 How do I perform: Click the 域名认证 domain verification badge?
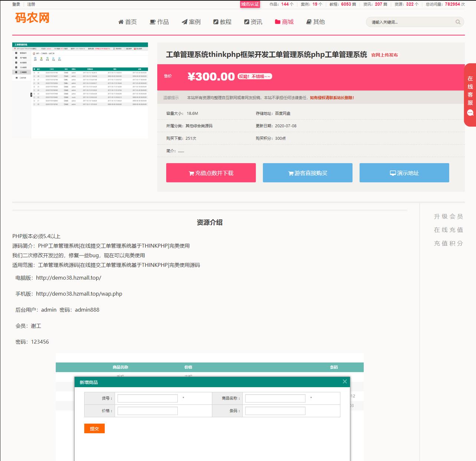coord(250,4)
